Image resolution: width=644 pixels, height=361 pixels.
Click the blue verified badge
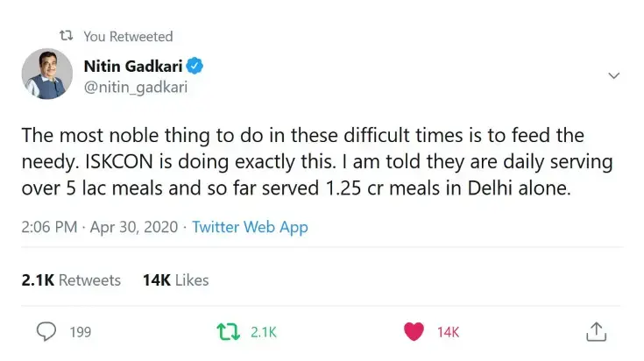[x=198, y=67]
